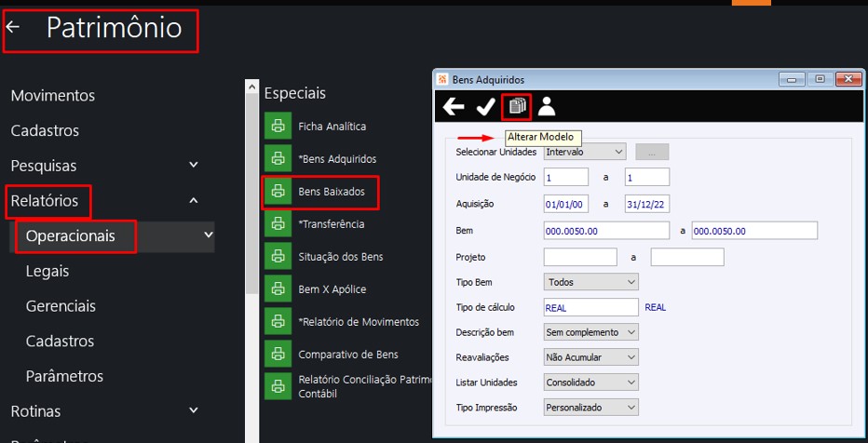Click the back arrow beside Patrimônio
868x443 pixels.
13,27
